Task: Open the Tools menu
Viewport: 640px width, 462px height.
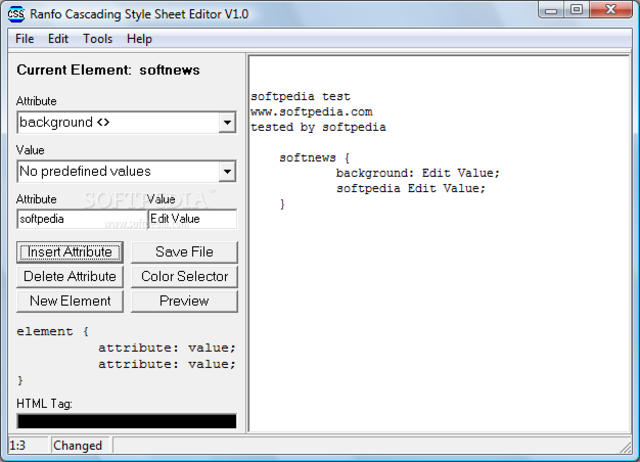Action: pyautogui.click(x=98, y=39)
